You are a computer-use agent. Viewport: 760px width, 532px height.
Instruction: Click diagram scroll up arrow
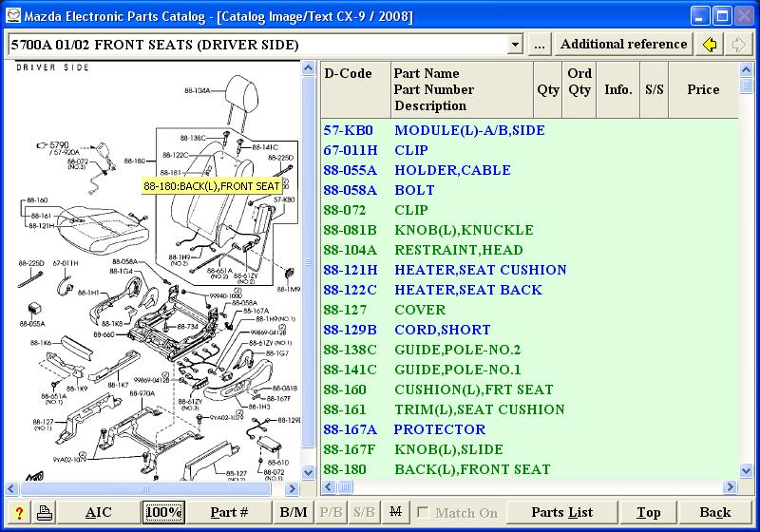(308, 68)
